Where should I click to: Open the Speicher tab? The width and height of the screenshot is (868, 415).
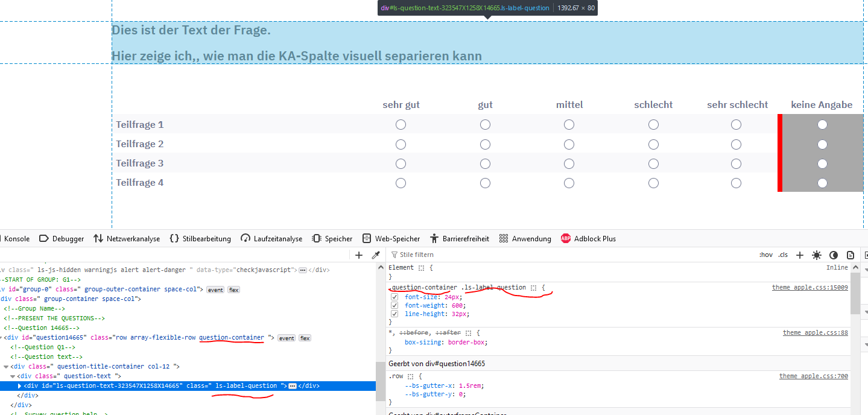332,239
